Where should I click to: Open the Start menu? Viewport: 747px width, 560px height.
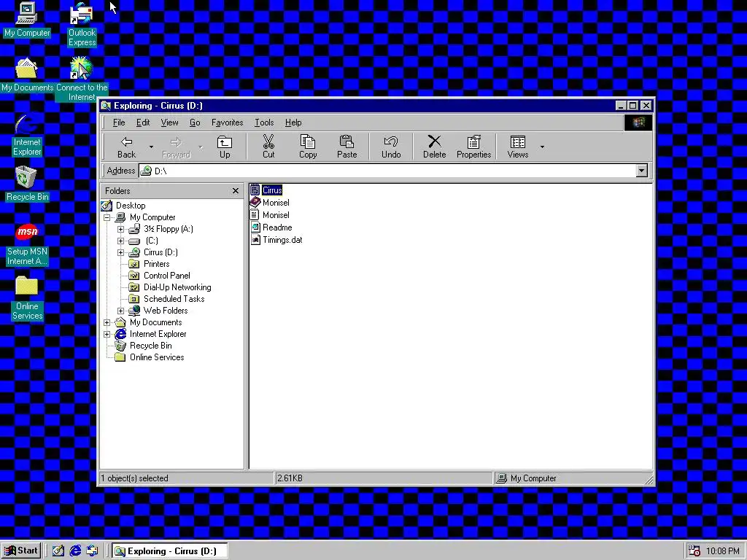coord(21,551)
